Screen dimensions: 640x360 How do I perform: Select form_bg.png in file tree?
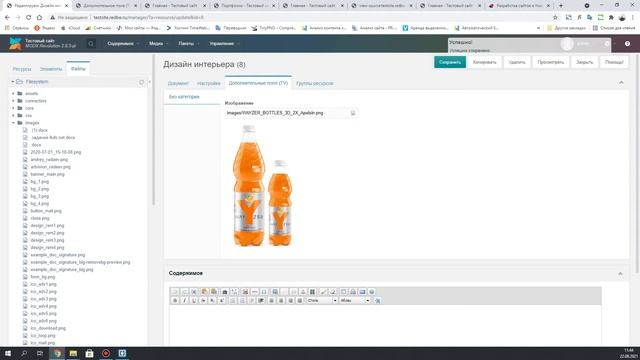(42, 277)
